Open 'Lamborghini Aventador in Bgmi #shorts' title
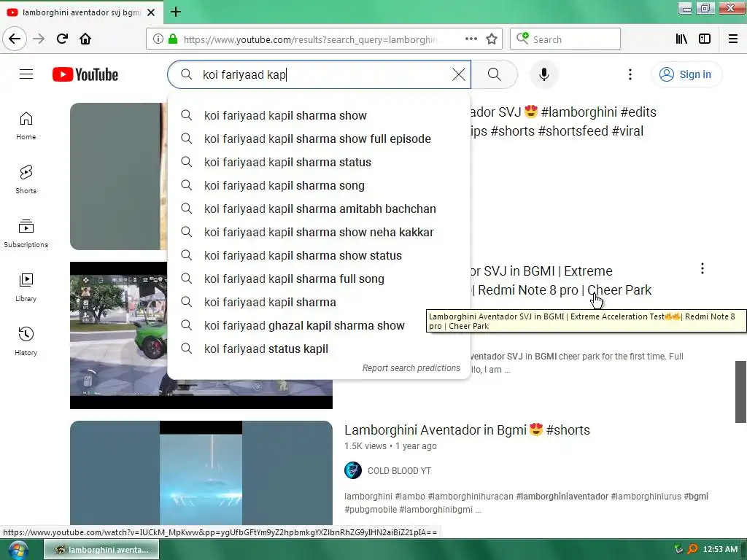This screenshot has height=560, width=747. 467,430
